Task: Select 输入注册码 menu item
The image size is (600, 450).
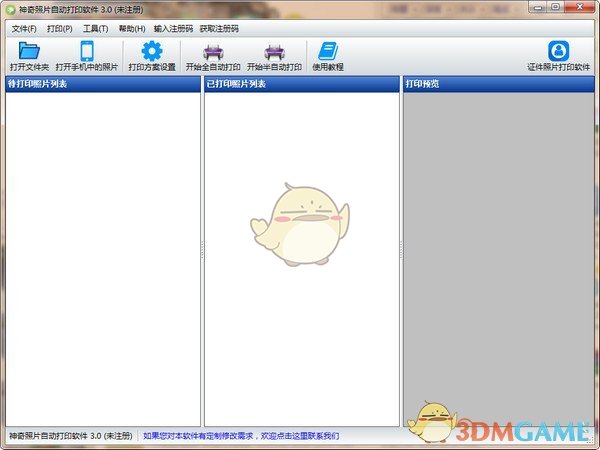Action: click(x=173, y=29)
